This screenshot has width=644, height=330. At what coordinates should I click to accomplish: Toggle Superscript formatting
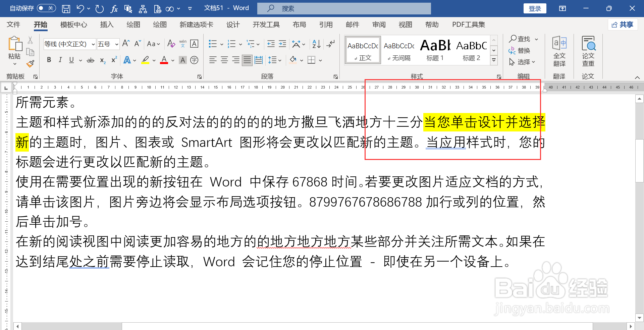(114, 60)
